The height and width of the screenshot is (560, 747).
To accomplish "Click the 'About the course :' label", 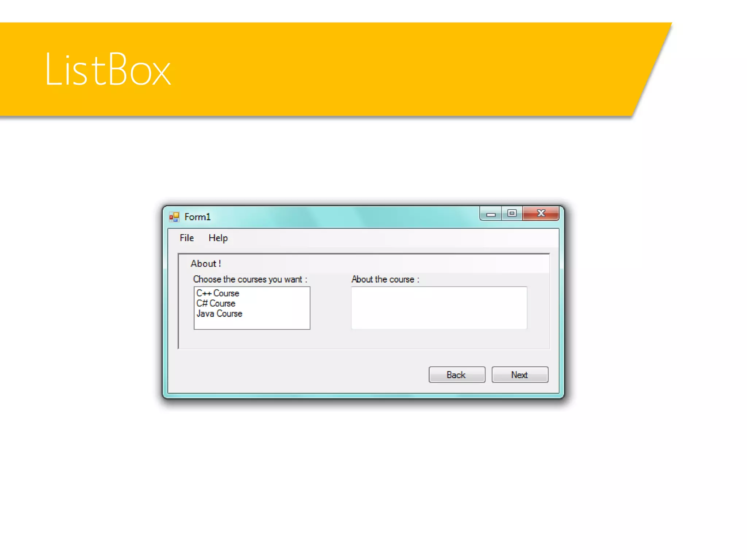I will click(x=385, y=279).
